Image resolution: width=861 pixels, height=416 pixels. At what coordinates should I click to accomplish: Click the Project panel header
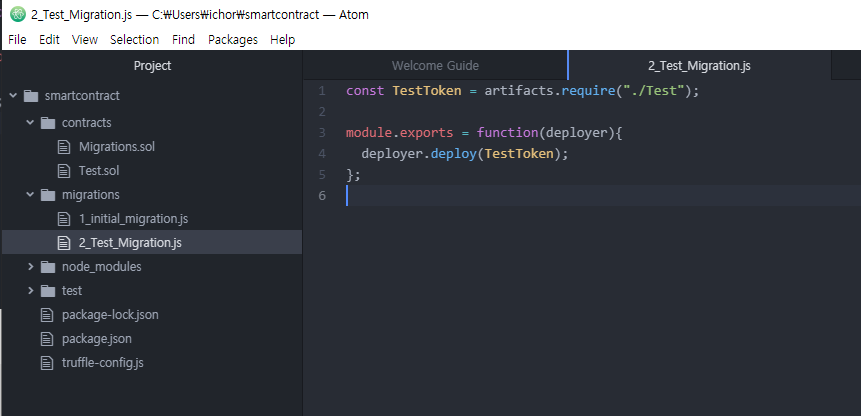pos(152,66)
